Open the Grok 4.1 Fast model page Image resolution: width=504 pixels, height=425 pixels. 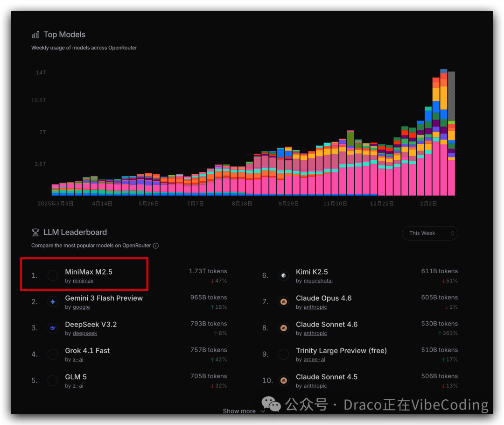point(87,351)
